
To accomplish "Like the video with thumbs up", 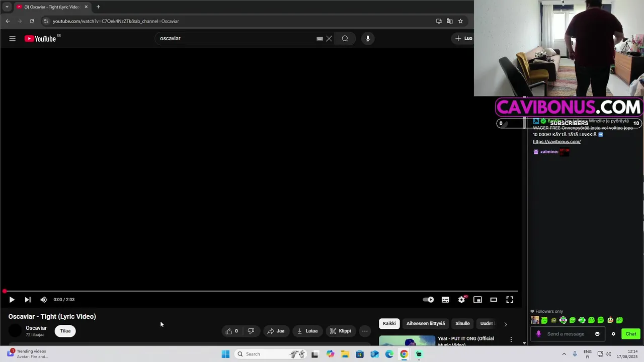I will pyautogui.click(x=232, y=331).
